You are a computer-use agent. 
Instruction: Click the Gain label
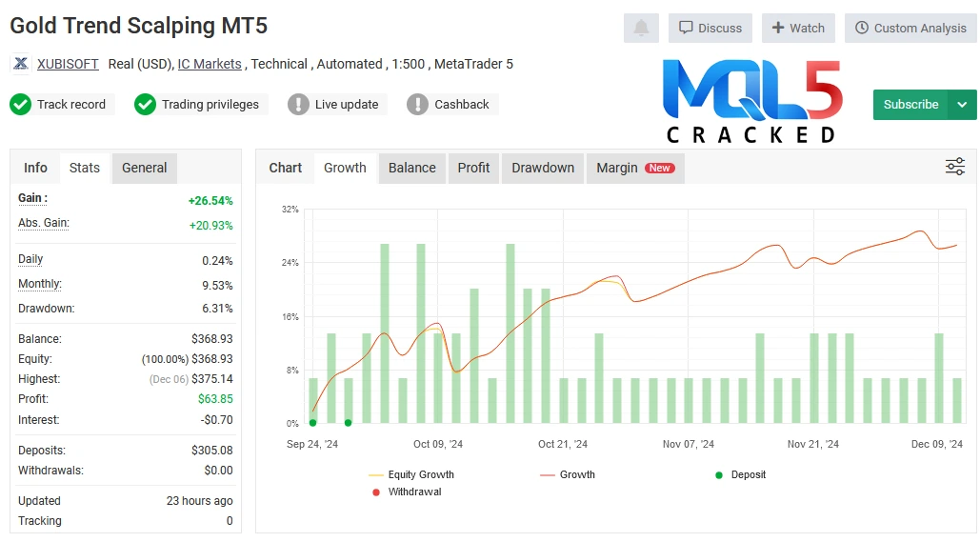click(x=32, y=198)
